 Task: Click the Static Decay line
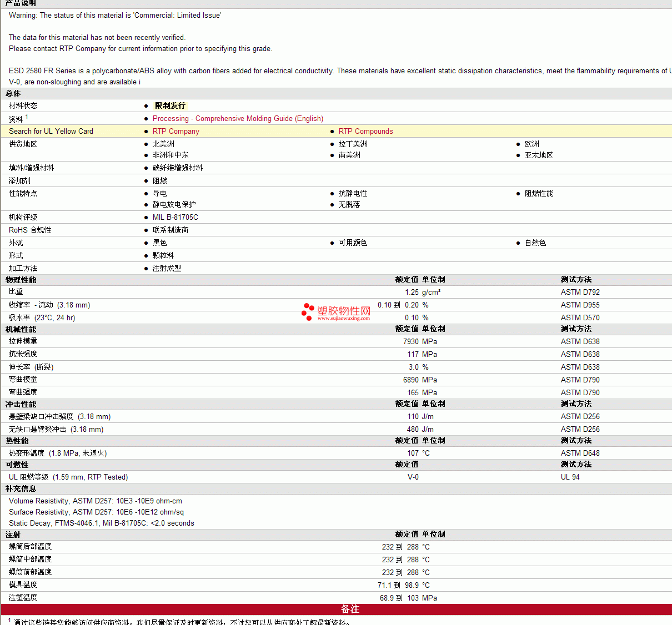click(x=102, y=523)
